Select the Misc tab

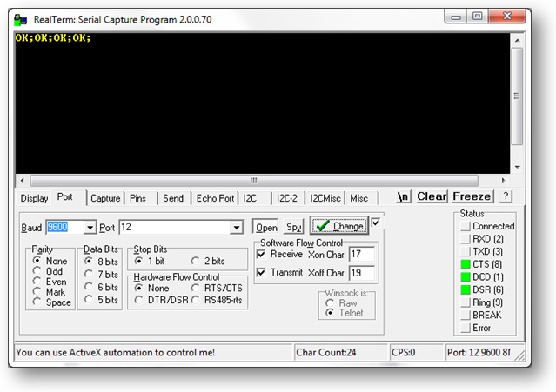359,198
